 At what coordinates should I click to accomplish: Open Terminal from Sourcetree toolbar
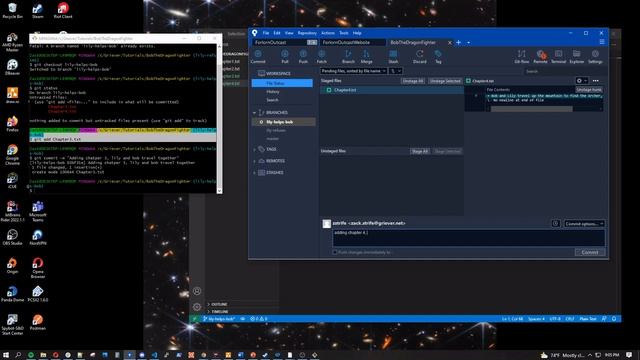[x=558, y=56]
